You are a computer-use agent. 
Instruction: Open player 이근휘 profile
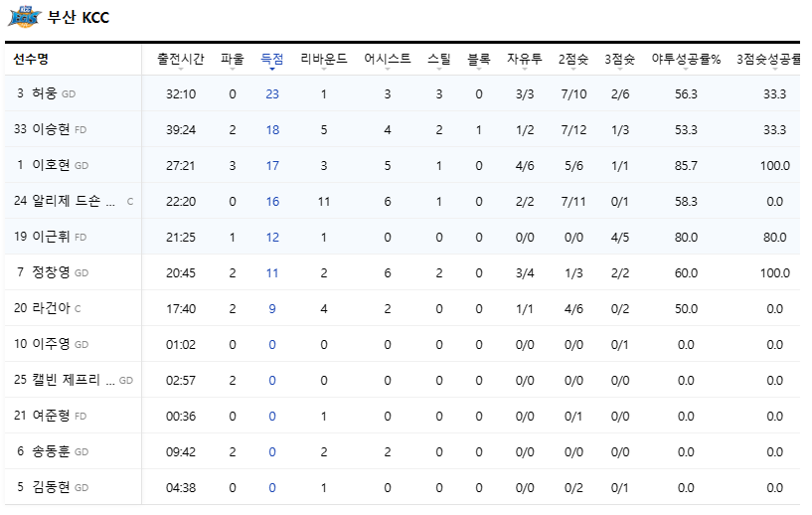click(x=51, y=237)
